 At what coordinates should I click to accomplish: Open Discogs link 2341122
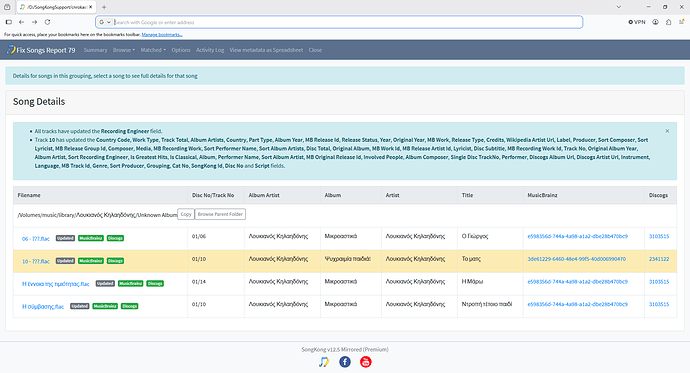[659, 259]
